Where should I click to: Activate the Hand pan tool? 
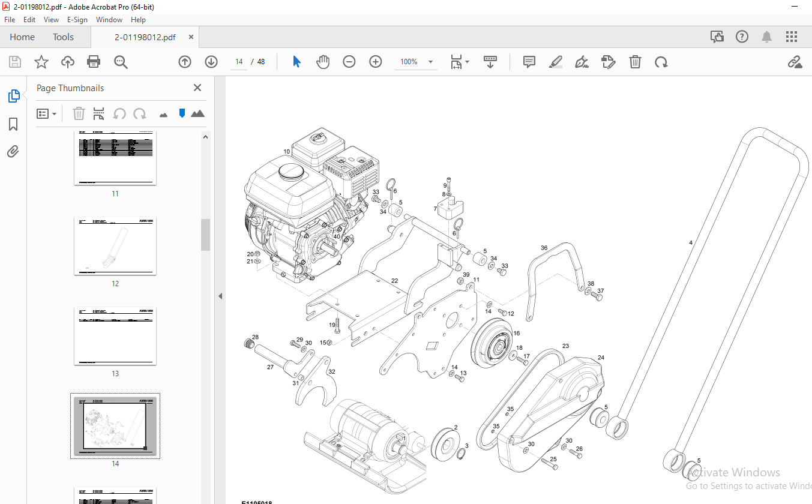tap(323, 62)
